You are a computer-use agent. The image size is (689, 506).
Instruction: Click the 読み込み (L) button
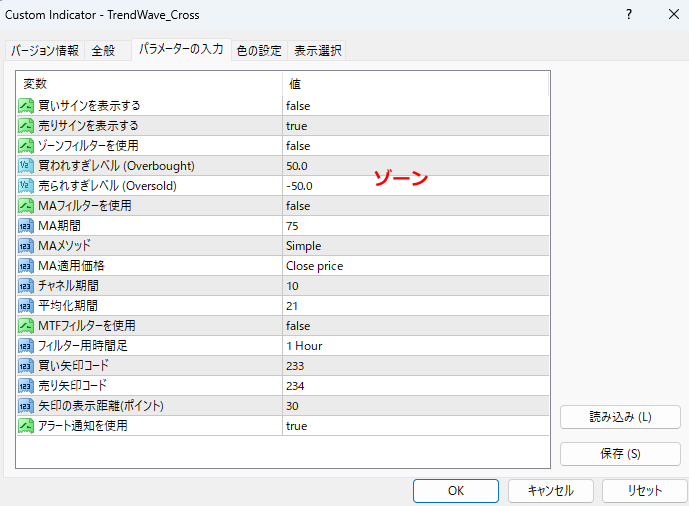pyautogui.click(x=620, y=417)
